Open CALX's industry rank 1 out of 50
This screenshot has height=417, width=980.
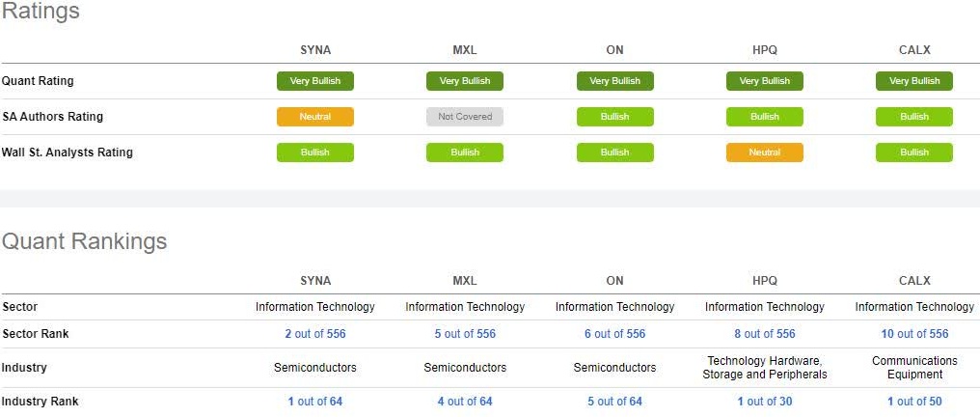pyautogui.click(x=914, y=402)
